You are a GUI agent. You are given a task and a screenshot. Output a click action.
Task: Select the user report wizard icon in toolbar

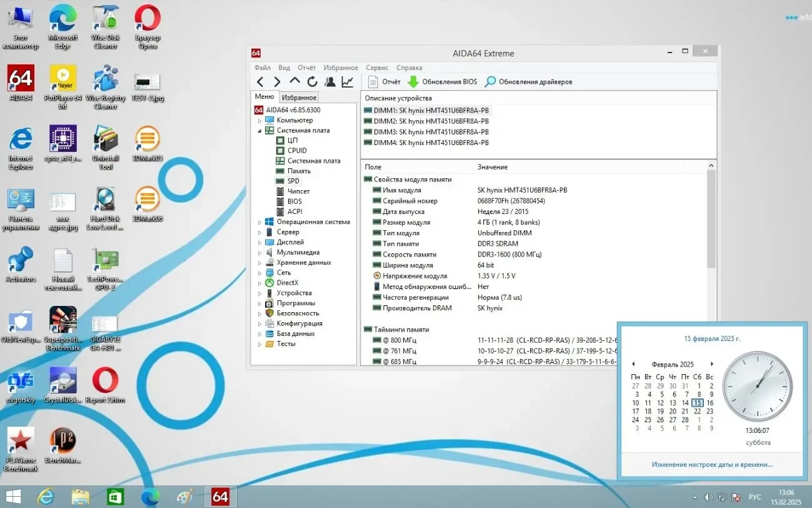[329, 81]
